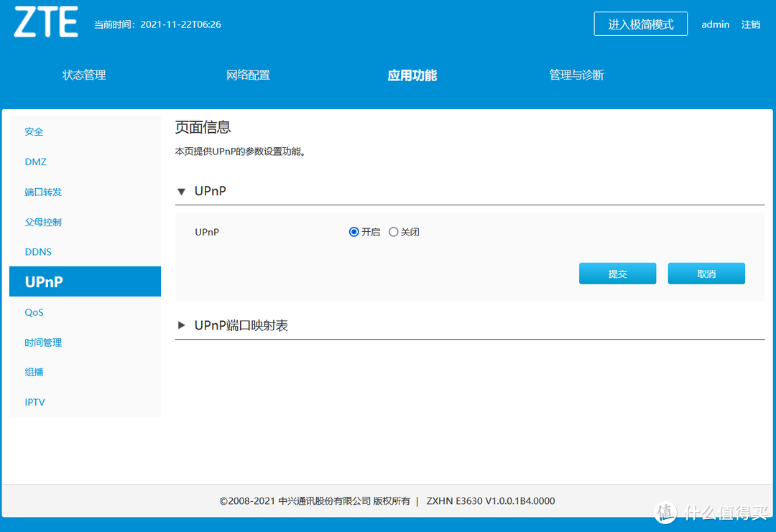Open the QoS settings page
Image resolution: width=776 pixels, height=532 pixels.
click(x=34, y=312)
